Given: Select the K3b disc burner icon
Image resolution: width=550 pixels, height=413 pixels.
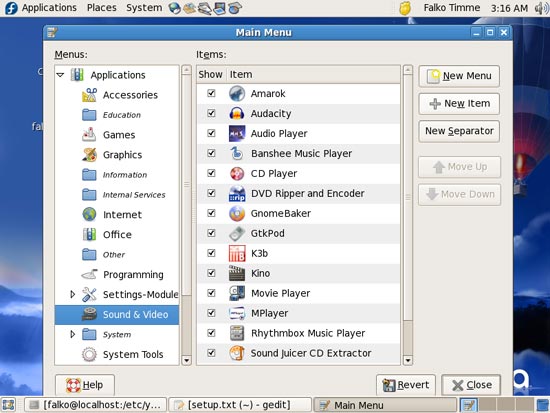Looking at the screenshot, I should [x=237, y=253].
